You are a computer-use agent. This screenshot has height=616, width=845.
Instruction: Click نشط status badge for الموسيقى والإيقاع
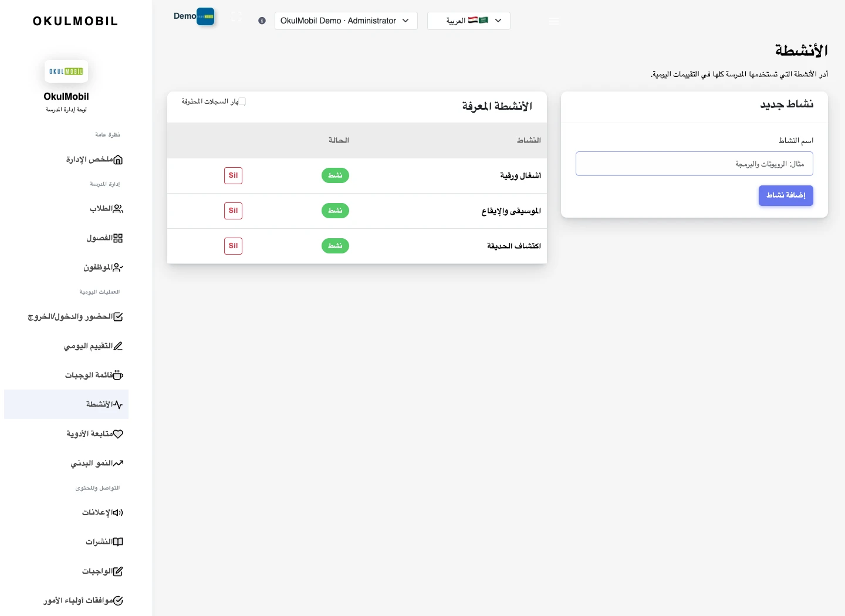click(335, 211)
